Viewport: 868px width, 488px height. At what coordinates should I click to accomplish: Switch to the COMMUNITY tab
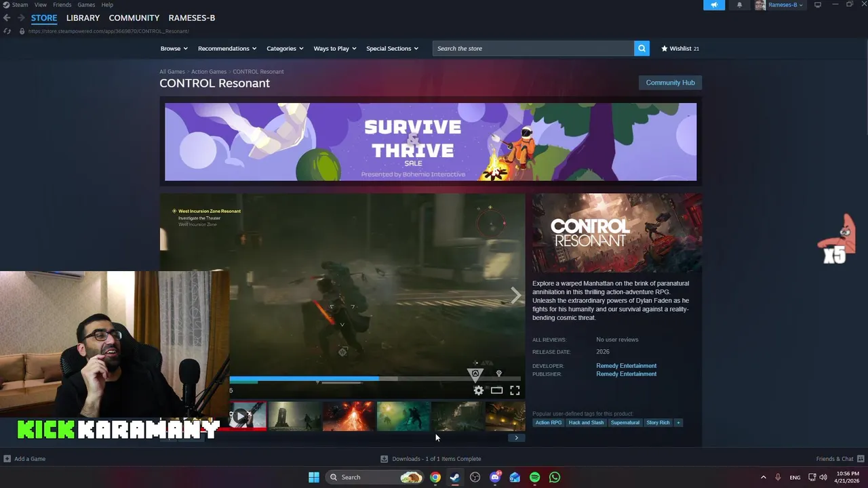pos(134,18)
